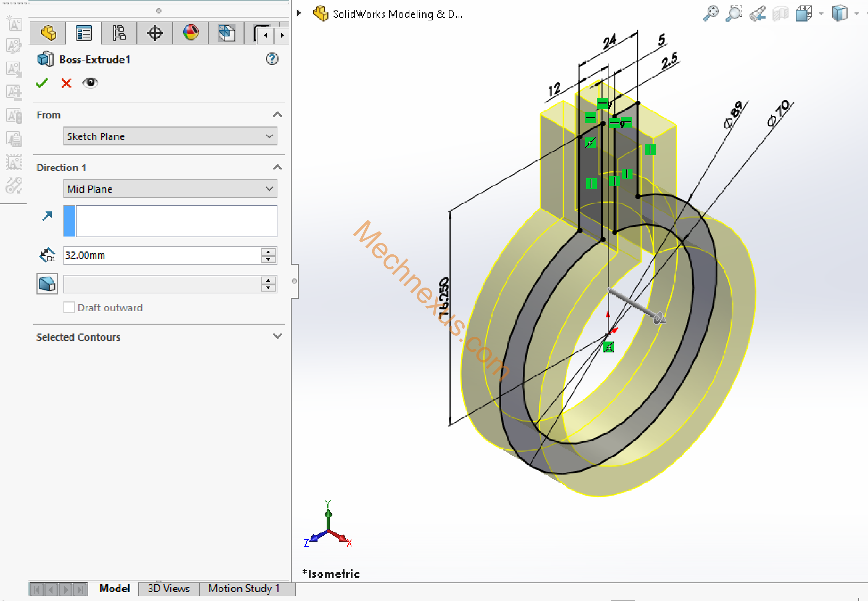Cancel Boss-Extrude1 with the red X

[66, 83]
